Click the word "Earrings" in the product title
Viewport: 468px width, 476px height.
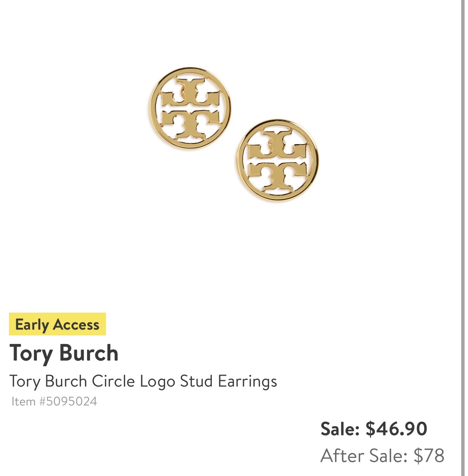click(248, 381)
